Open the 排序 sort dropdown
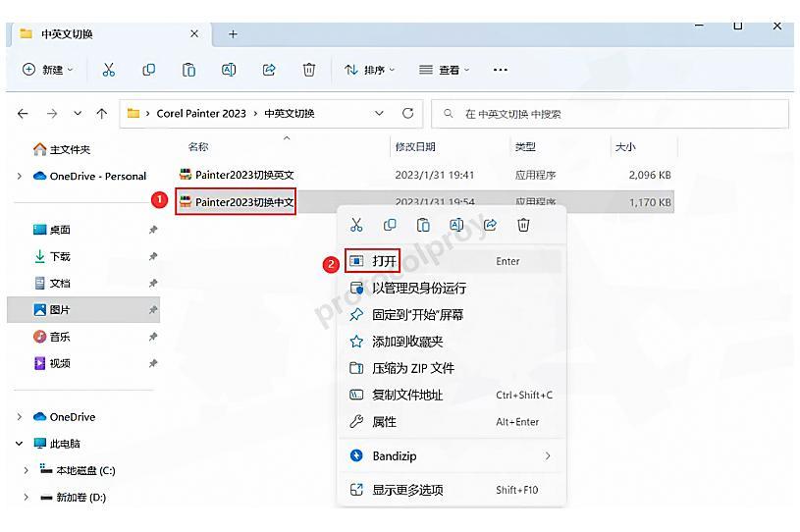This screenshot has height=532, width=800. point(369,70)
